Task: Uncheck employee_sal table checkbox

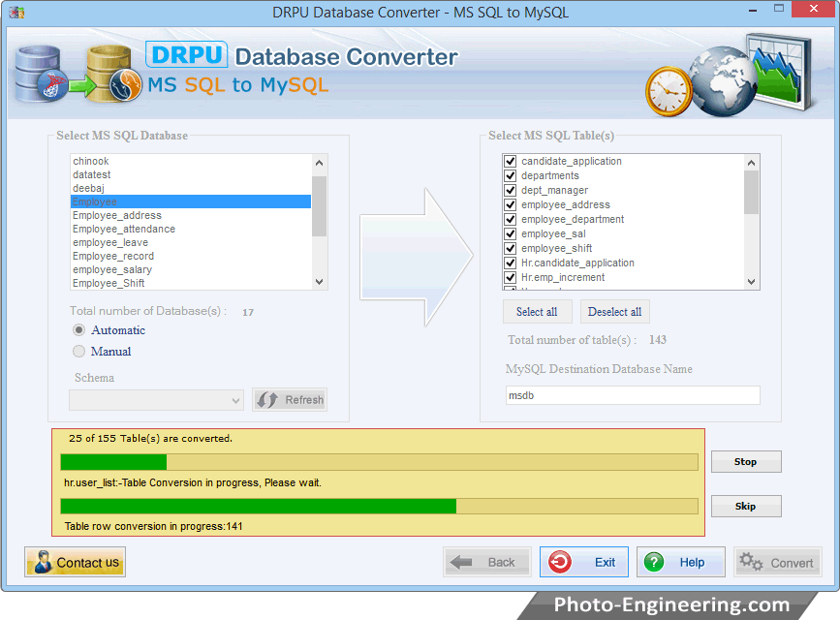Action: coord(510,233)
